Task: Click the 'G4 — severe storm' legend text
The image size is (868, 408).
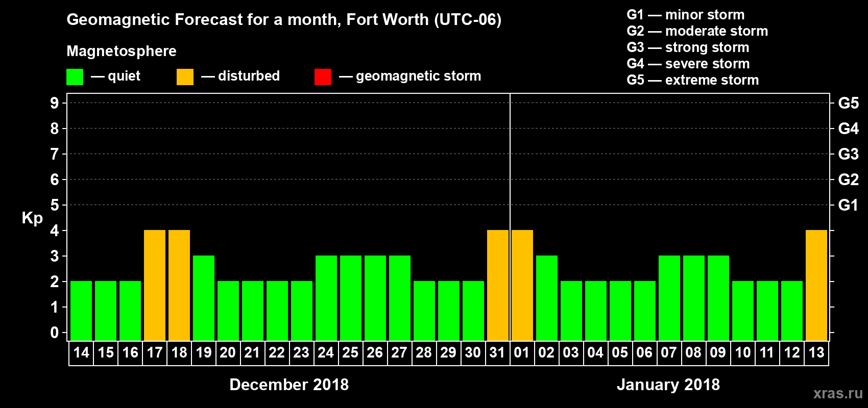Action: pos(688,64)
